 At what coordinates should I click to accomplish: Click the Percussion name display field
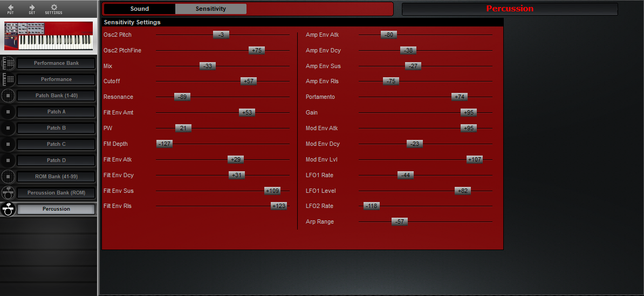point(510,9)
